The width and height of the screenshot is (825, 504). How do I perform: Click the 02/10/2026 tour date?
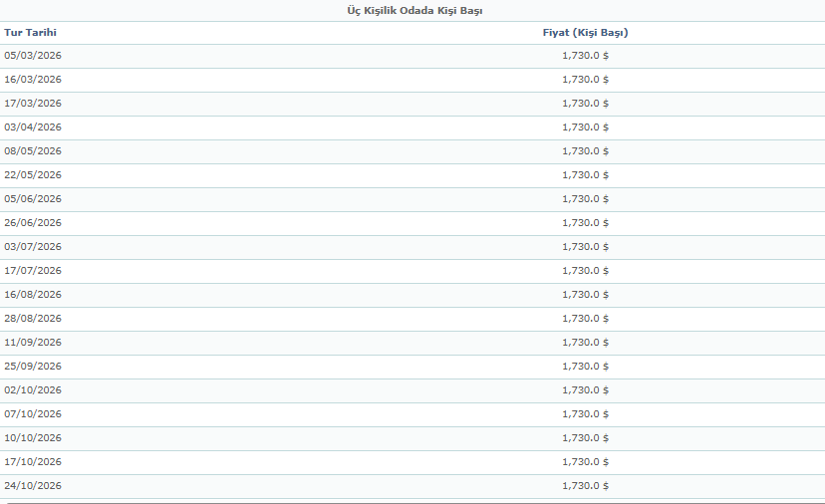33,390
